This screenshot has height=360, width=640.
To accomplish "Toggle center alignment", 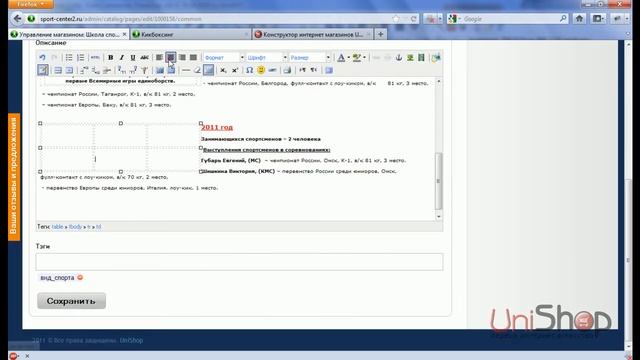I will coord(171,58).
